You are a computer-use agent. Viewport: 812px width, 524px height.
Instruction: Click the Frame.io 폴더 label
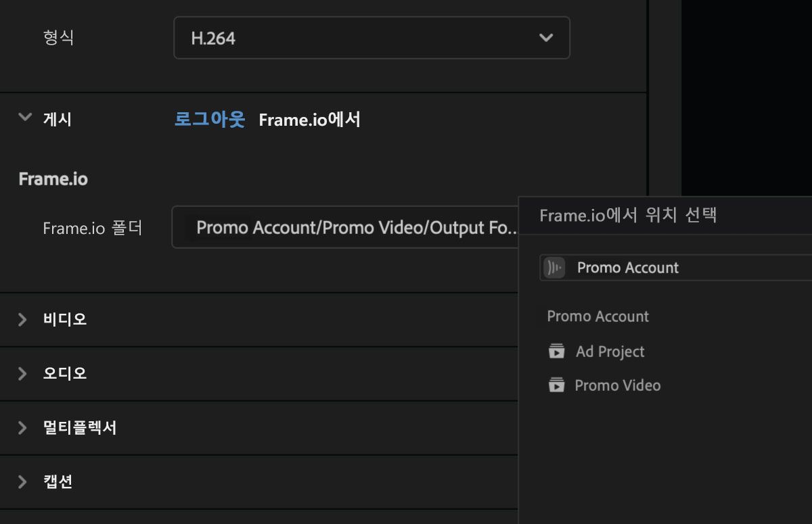93,228
